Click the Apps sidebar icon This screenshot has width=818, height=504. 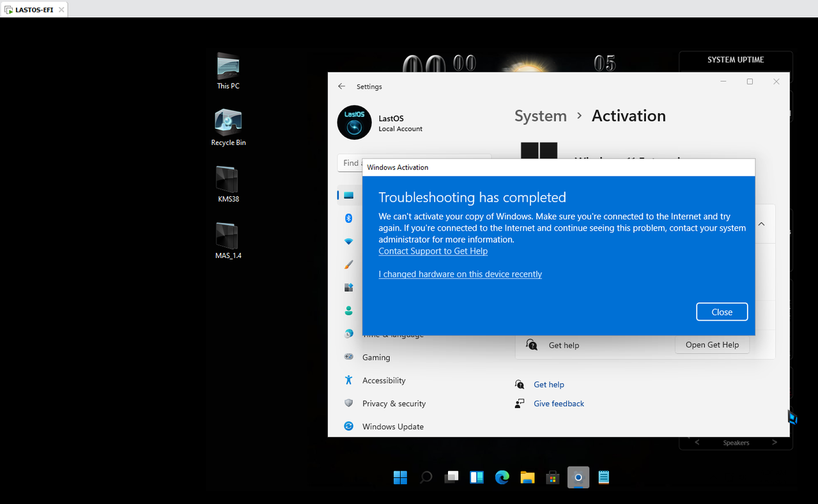(x=349, y=287)
